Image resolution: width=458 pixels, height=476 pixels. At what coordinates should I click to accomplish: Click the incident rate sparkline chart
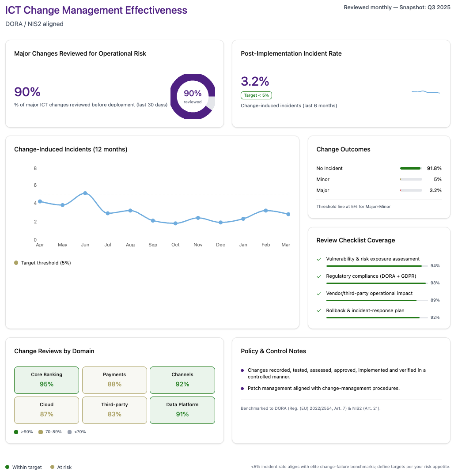[425, 92]
